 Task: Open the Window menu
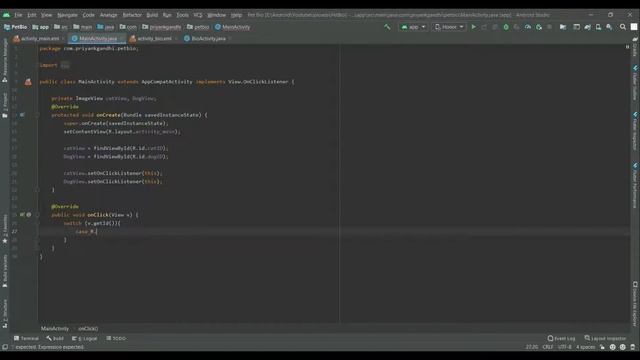click(217, 15)
